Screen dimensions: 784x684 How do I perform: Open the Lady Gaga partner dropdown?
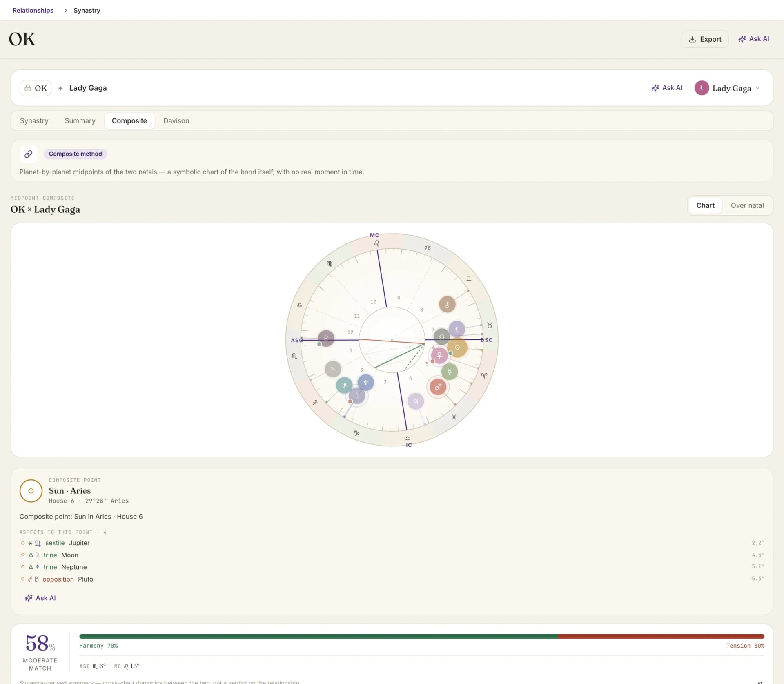tap(727, 88)
